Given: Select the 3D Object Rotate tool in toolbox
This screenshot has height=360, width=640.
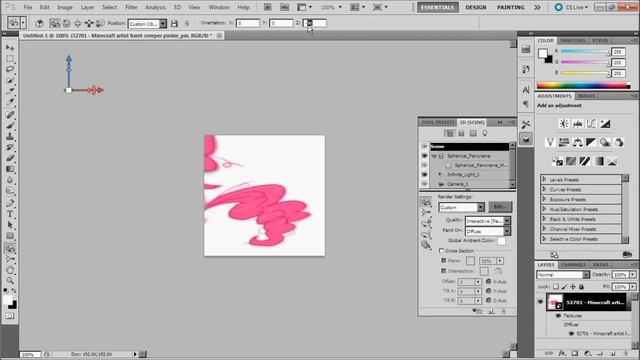Looking at the screenshot, I should click(10, 248).
